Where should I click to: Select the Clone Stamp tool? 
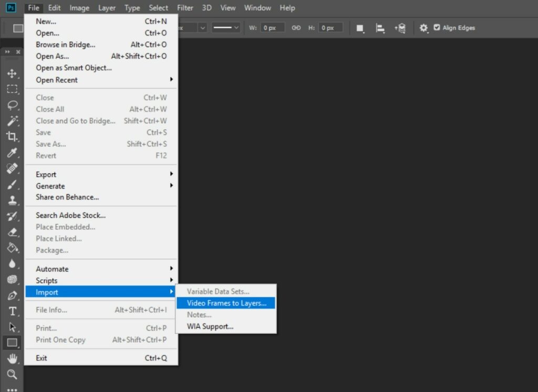click(12, 200)
